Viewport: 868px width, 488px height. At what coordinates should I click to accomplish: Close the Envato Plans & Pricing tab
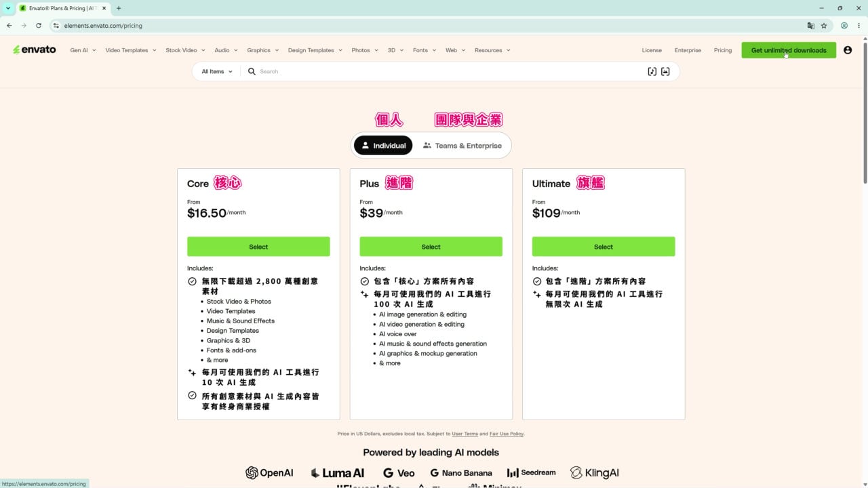[x=104, y=8]
